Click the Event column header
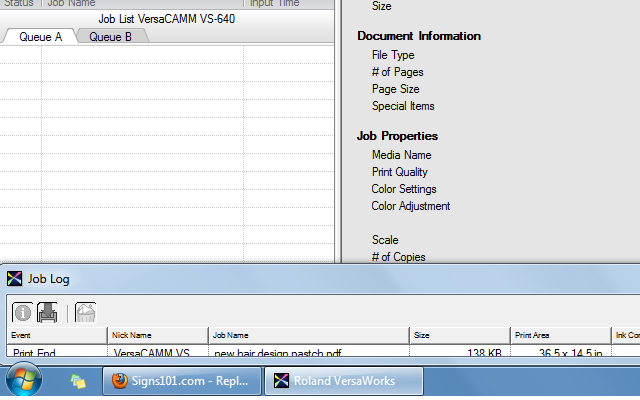This screenshot has width=640, height=400. tap(57, 335)
